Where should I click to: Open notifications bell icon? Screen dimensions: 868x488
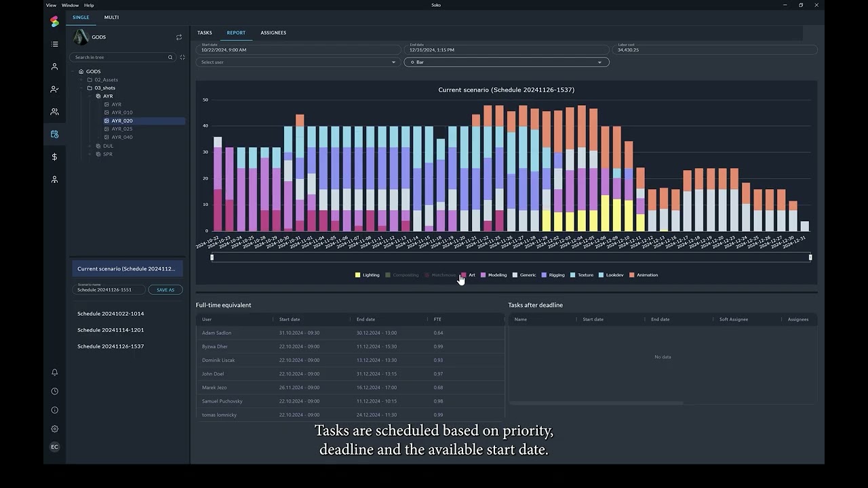click(x=55, y=372)
